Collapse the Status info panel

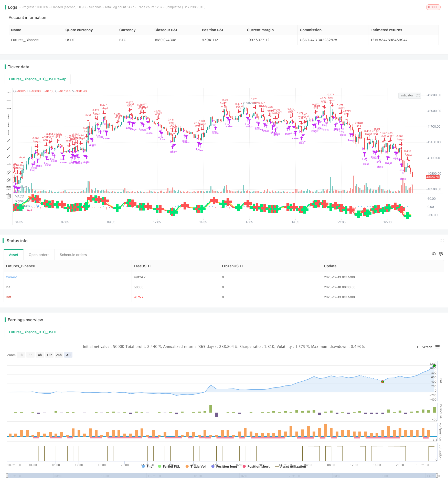[x=442, y=240]
